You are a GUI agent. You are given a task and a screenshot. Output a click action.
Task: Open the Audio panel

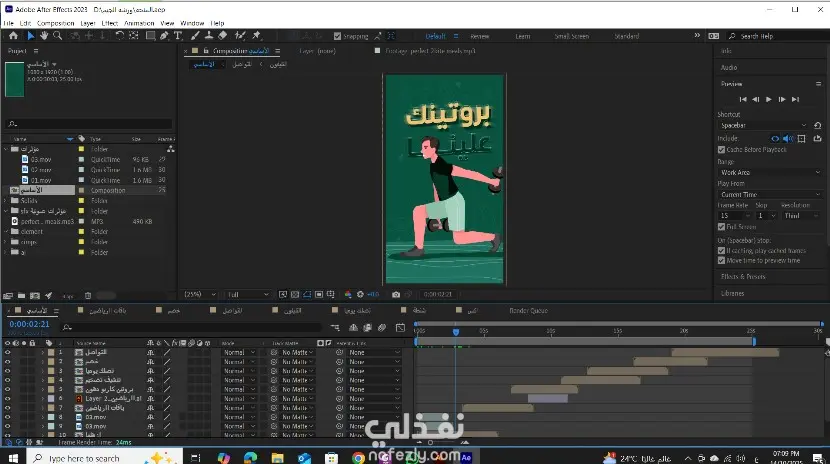729,67
